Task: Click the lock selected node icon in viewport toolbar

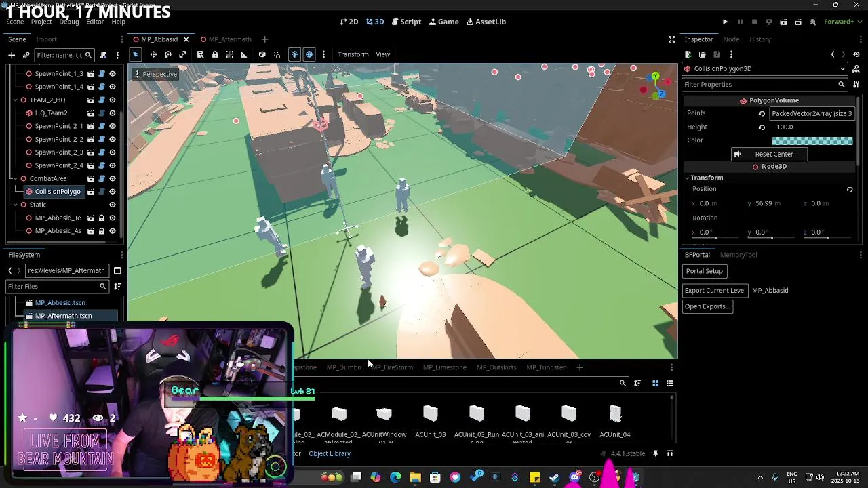Action: click(215, 54)
